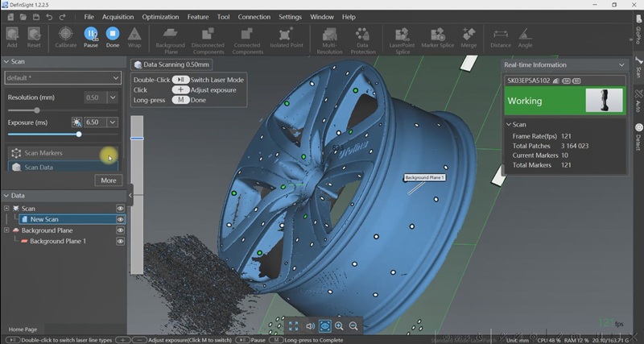Open the Background Plane tool
The height and width of the screenshot is (344, 644).
coord(170,35)
